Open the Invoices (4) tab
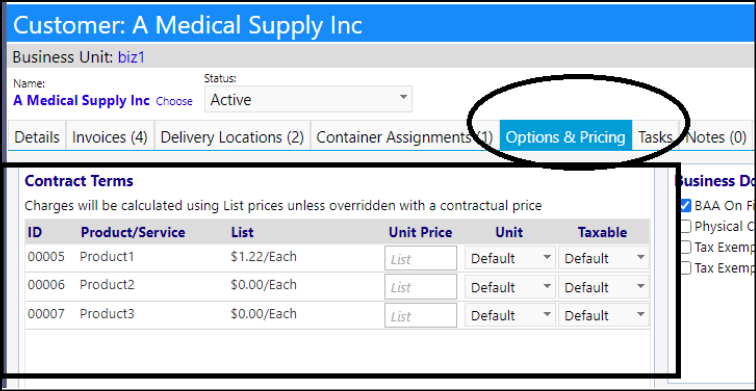Viewport: 756px width, 391px height. 109,137
